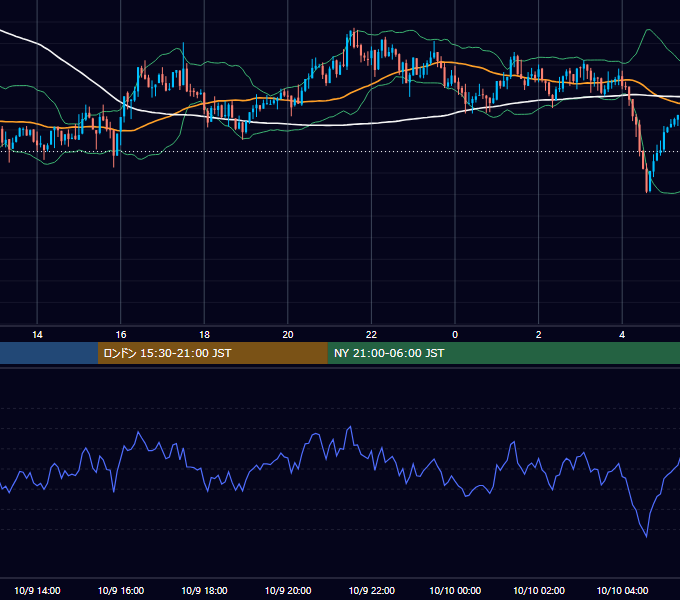Click the 10/10 04:00 date label
The image size is (680, 600).
622,590
